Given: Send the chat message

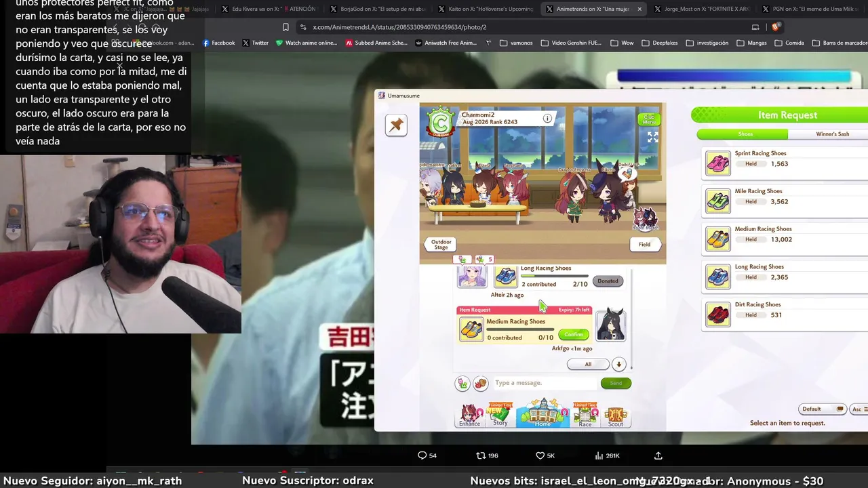Looking at the screenshot, I should click(616, 384).
